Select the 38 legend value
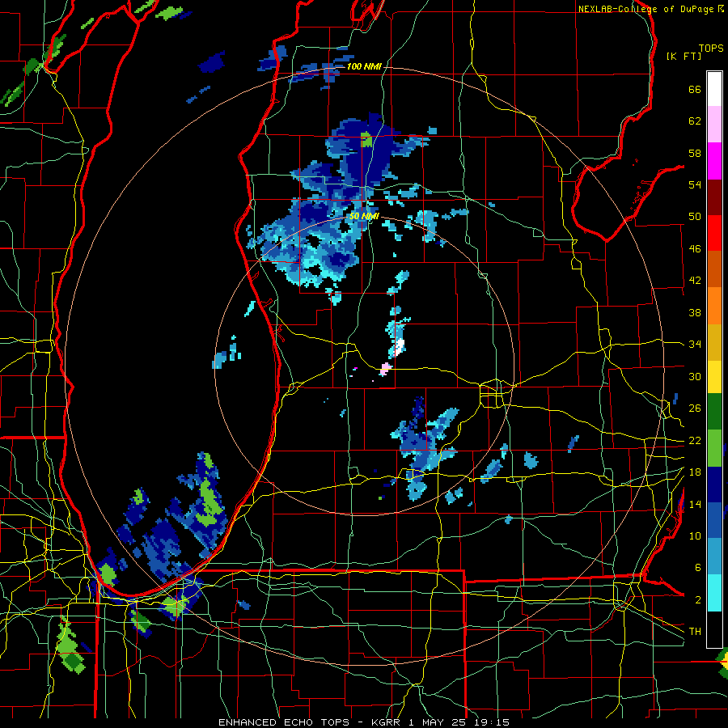 [695, 312]
